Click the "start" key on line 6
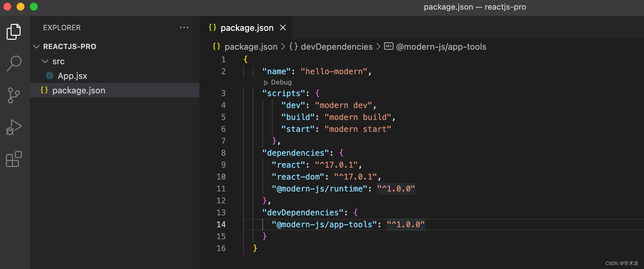This screenshot has width=644, height=269. pyautogui.click(x=298, y=129)
